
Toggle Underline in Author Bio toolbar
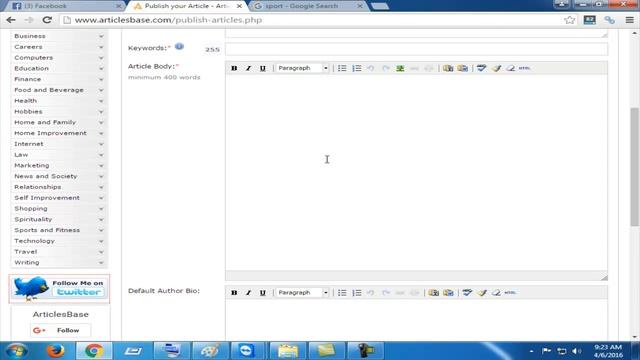[262, 293]
